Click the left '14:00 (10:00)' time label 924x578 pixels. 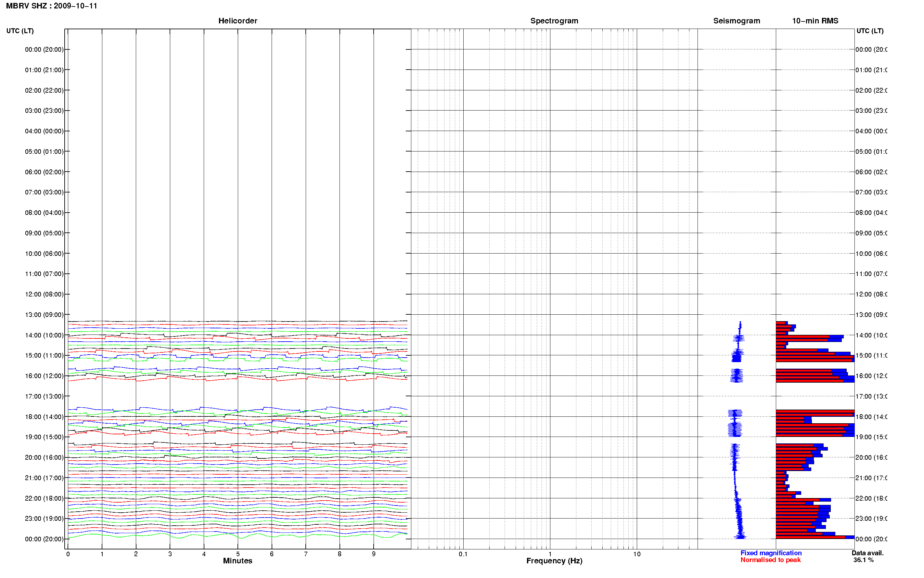coord(44,335)
